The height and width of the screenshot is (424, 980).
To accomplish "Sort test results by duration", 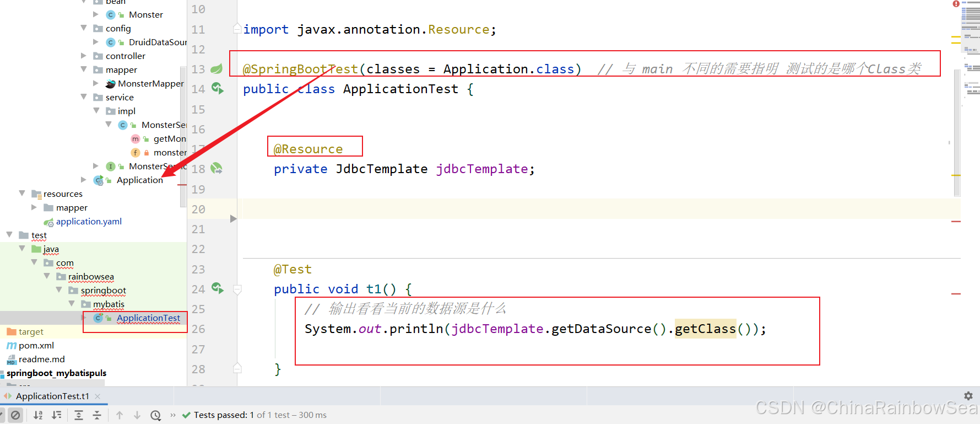I will point(57,415).
